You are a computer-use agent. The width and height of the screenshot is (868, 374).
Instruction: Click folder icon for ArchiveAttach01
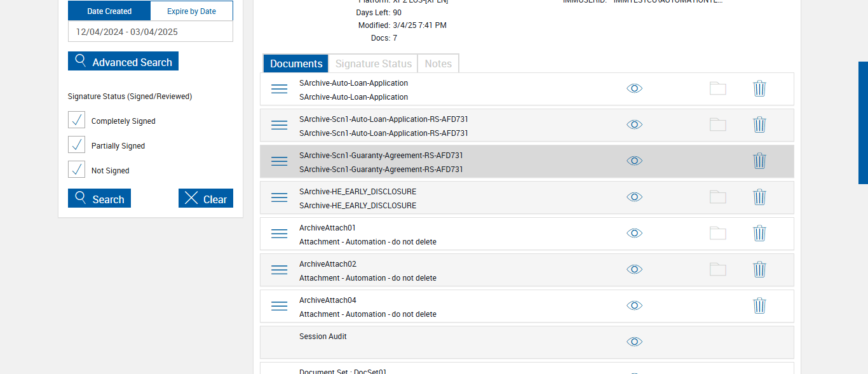coord(718,233)
